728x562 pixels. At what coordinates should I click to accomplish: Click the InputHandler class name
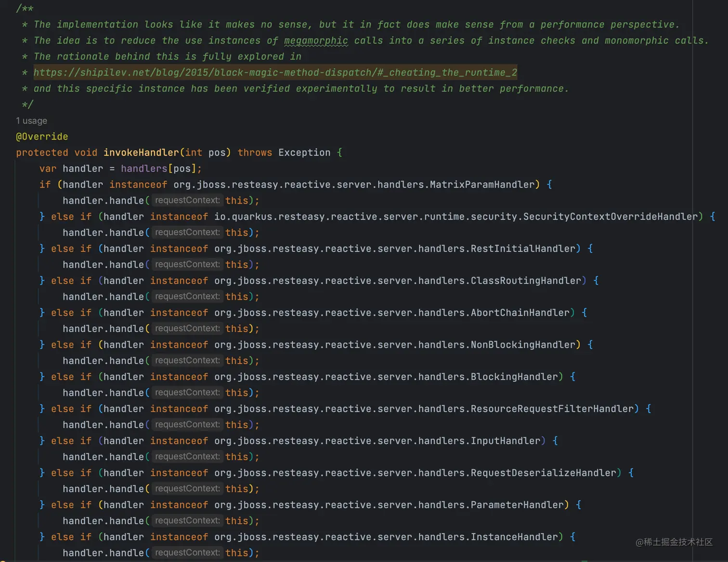point(506,441)
